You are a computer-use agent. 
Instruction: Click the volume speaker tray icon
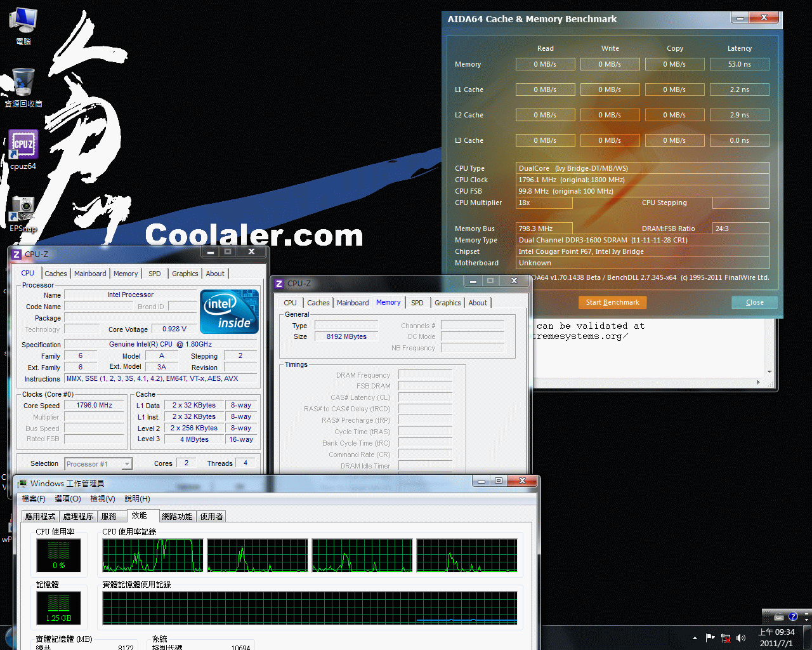(741, 638)
